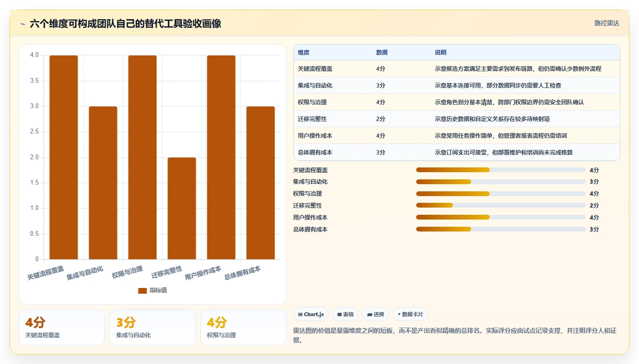Click the 迁移完整性 x-axis label
This screenshot has height=364, width=639.
point(167,273)
